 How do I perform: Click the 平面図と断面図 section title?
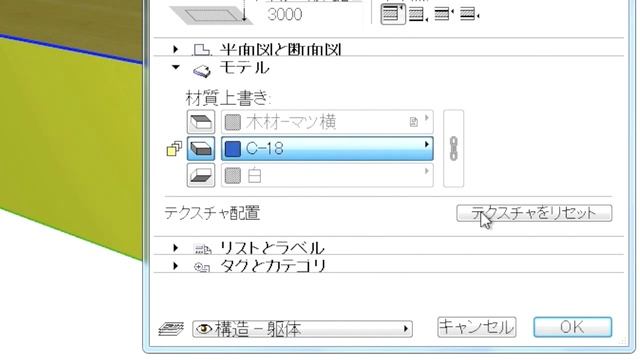point(280,49)
